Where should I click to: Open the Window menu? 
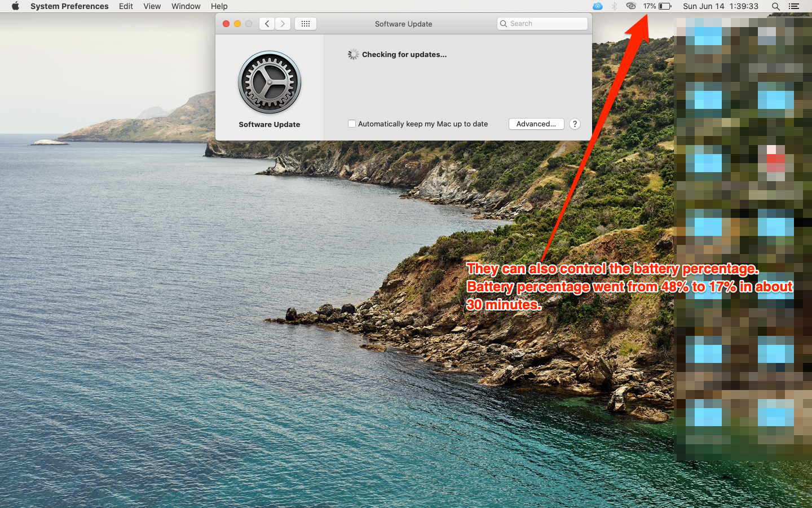(x=186, y=6)
